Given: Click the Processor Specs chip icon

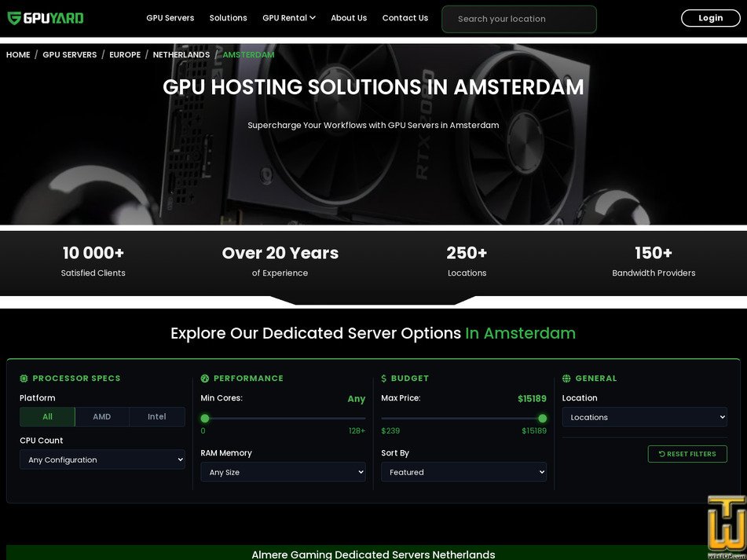Looking at the screenshot, I should click(x=24, y=379).
